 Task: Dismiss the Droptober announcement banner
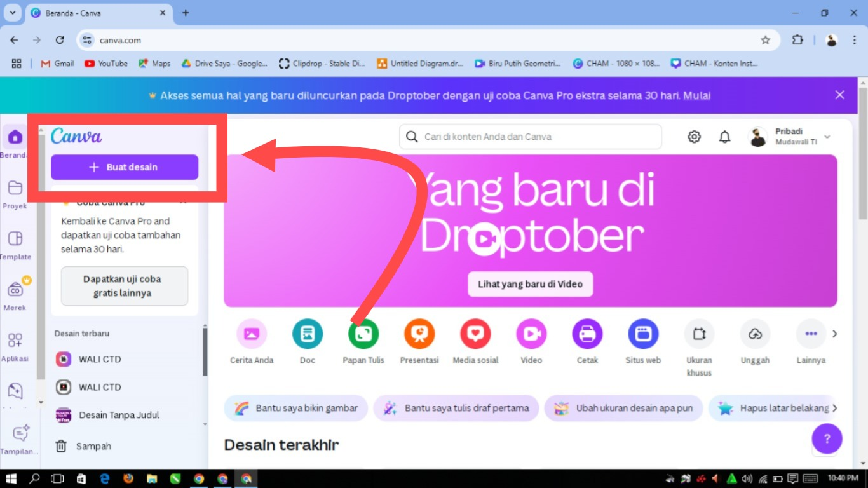coord(840,95)
